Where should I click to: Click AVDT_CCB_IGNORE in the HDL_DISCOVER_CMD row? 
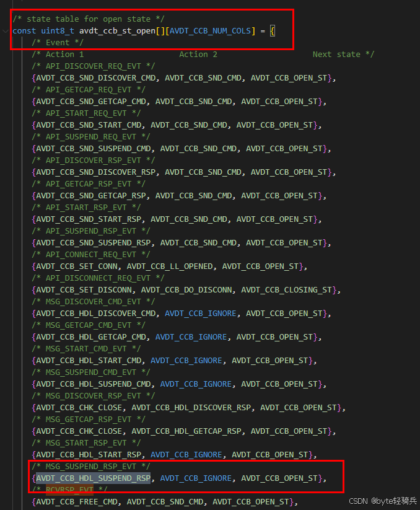pyautogui.click(x=201, y=314)
